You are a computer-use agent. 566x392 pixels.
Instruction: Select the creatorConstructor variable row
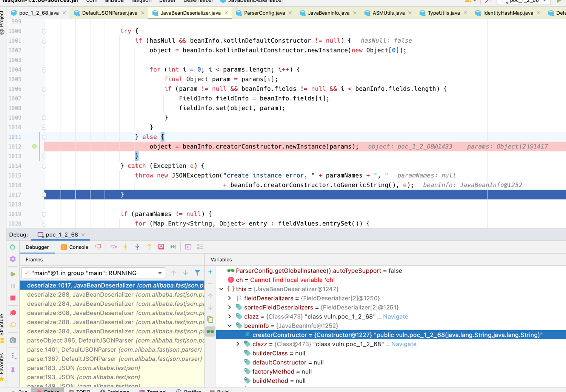[391, 335]
